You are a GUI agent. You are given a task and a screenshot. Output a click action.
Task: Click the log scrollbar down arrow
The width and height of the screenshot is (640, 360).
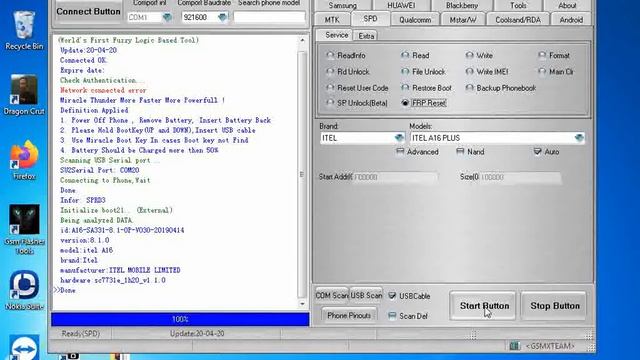tap(302, 304)
